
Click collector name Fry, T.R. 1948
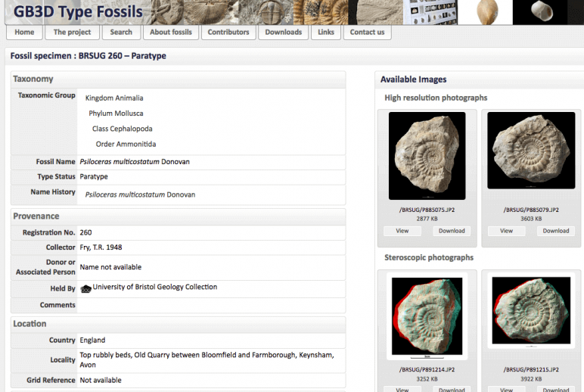tap(101, 247)
